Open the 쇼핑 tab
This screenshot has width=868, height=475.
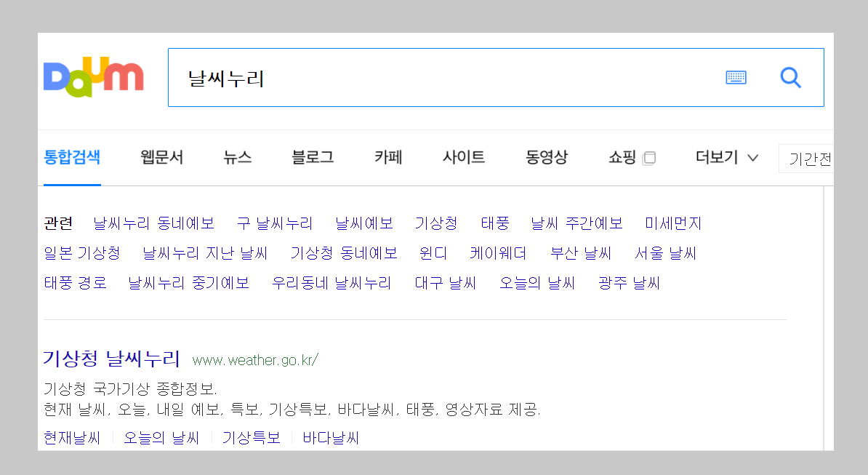(x=622, y=157)
